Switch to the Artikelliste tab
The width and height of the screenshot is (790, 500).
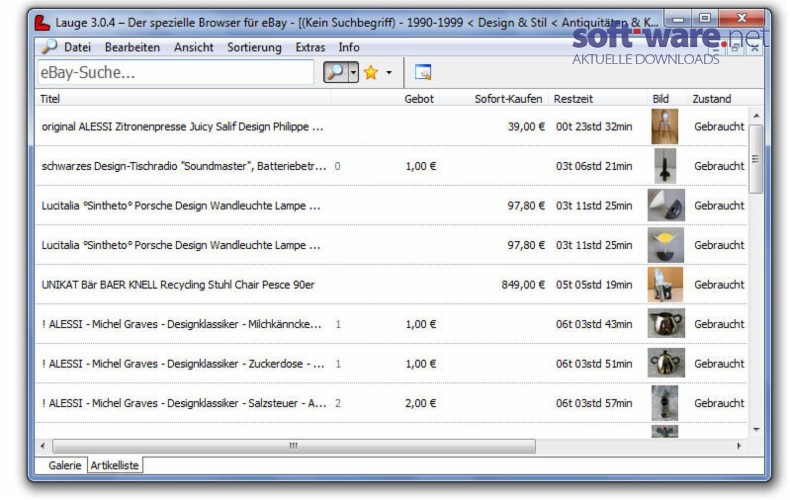[115, 465]
